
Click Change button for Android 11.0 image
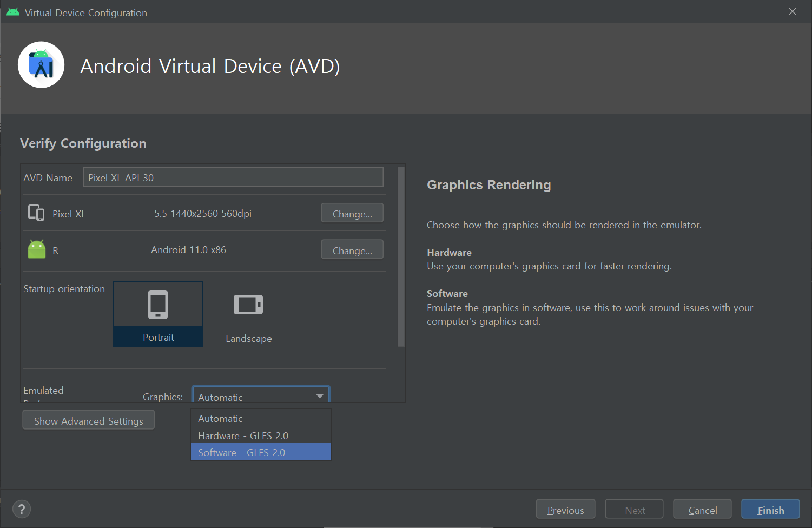[352, 250]
